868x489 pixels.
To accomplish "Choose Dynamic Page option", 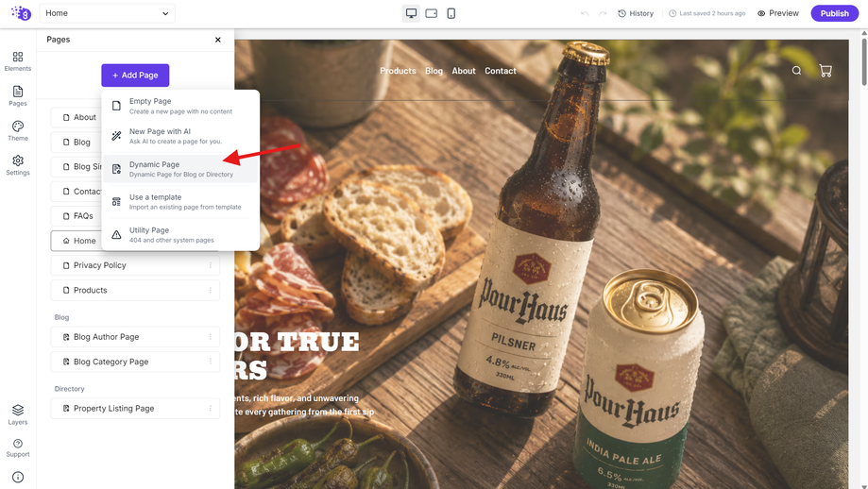I will (x=181, y=169).
